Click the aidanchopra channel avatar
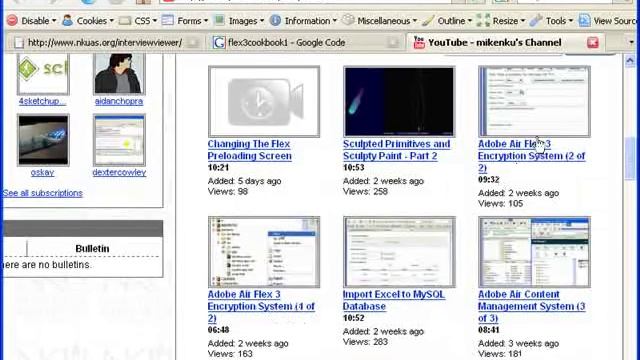The height and width of the screenshot is (360, 640). [119, 74]
